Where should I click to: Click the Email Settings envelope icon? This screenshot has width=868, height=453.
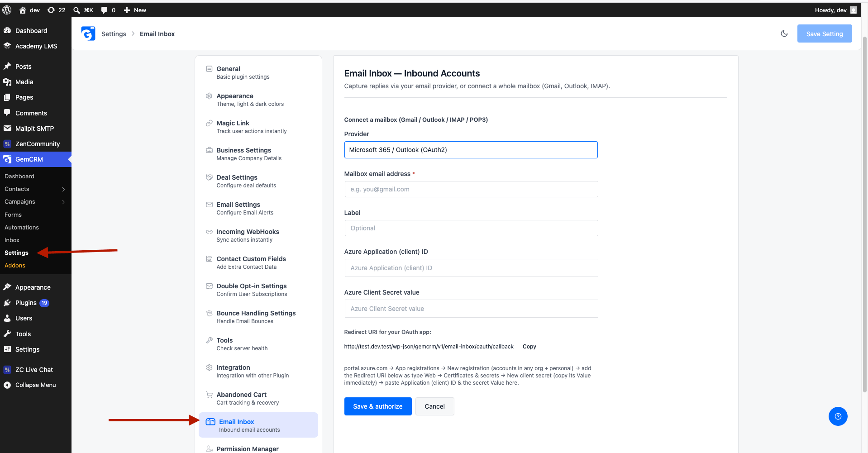pos(209,205)
